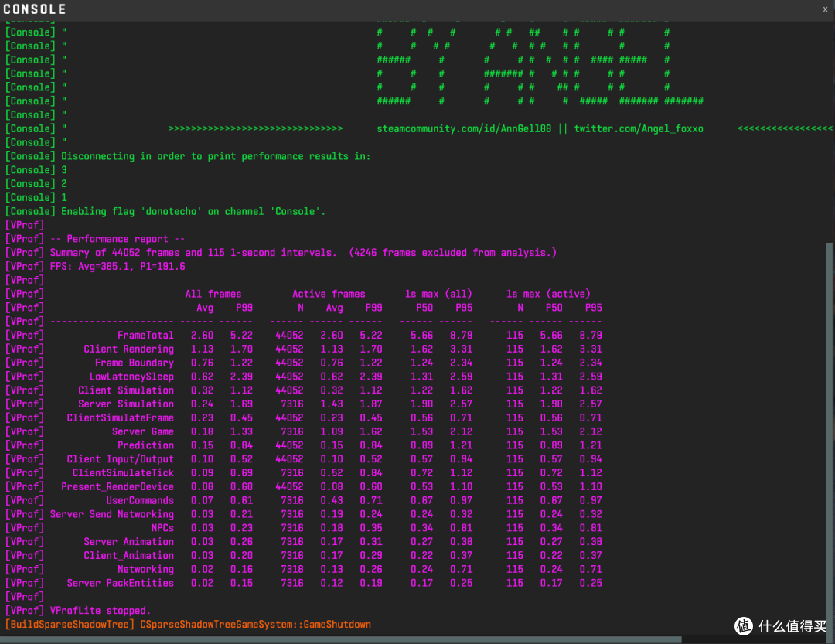Click Client Rendering 1s max (all) P95 3.31
This screenshot has height=644, width=835.
click(461, 349)
